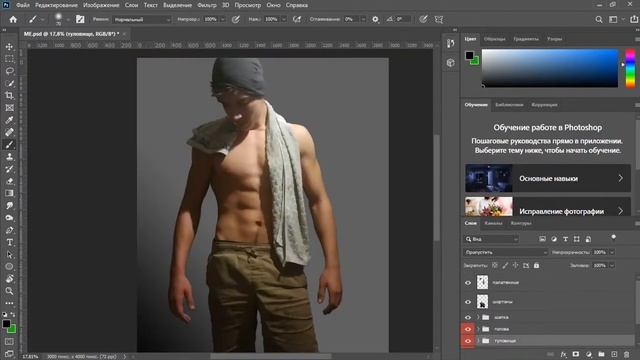
Task: Select the Move tool
Action: tap(9, 47)
